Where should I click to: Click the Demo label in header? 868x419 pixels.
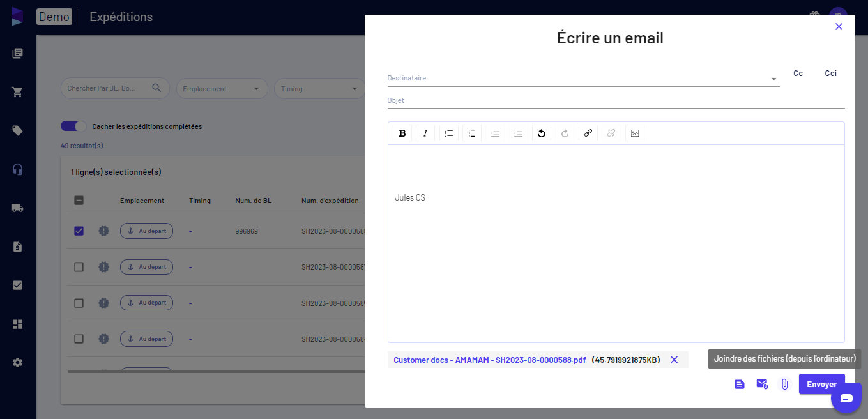(54, 17)
